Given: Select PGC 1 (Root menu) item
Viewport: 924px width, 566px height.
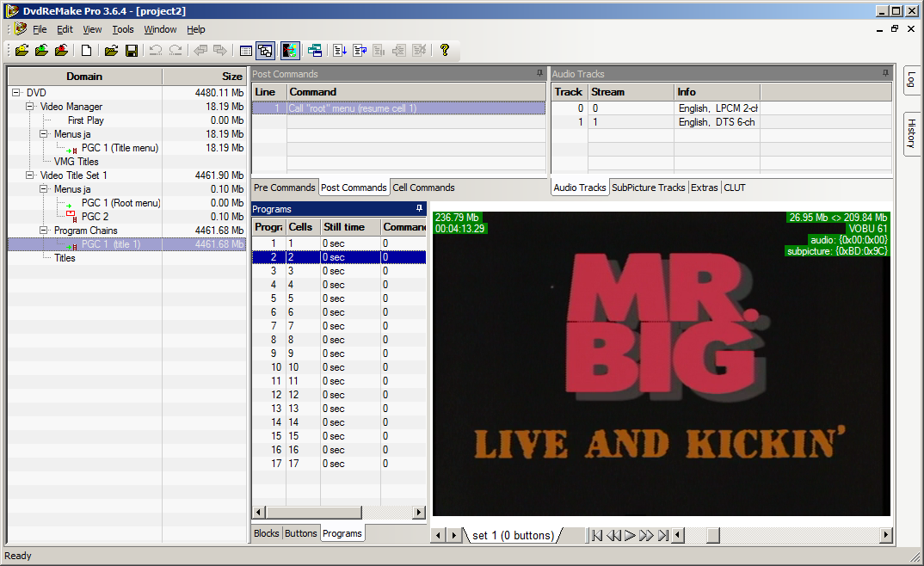Looking at the screenshot, I should point(120,203).
